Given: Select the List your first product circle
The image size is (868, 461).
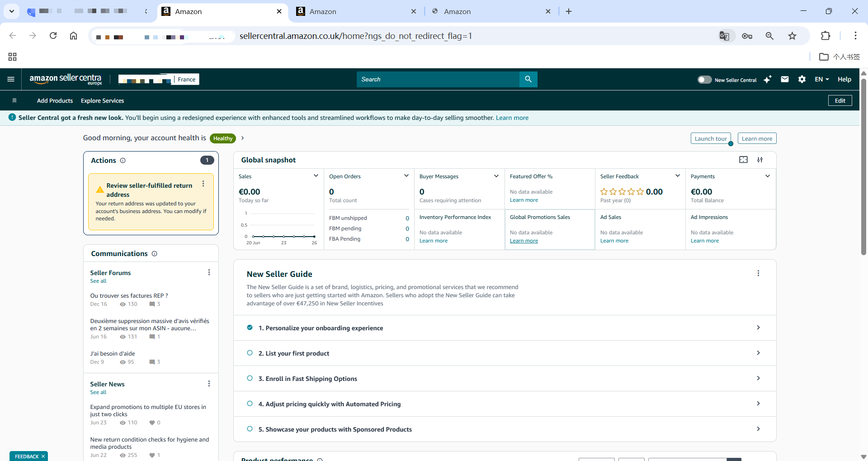Looking at the screenshot, I should (x=250, y=353).
